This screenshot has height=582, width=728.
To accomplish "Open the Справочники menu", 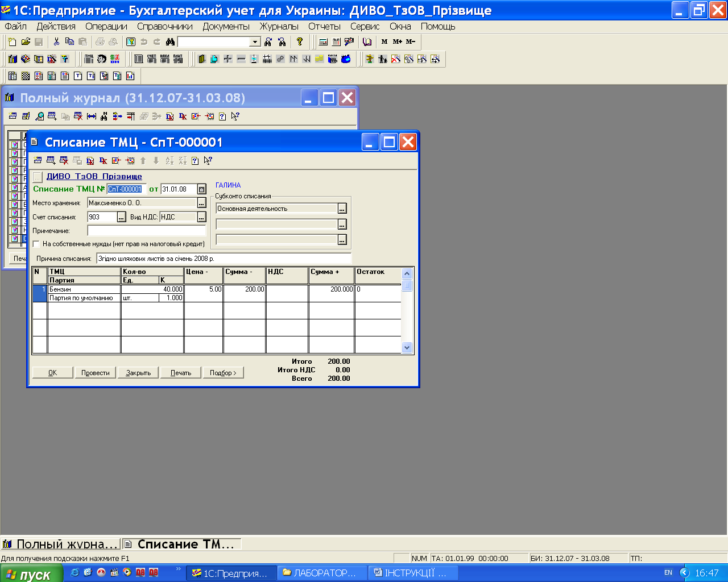I will tap(165, 26).
